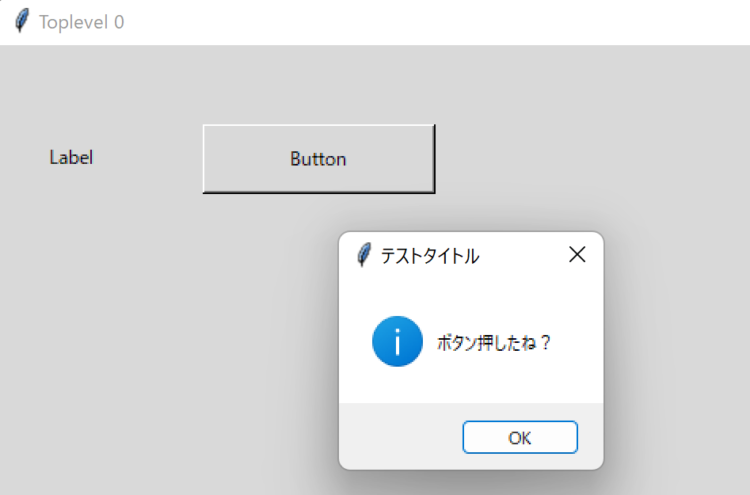Confirm the message with OK
The image size is (750, 495).
click(520, 437)
